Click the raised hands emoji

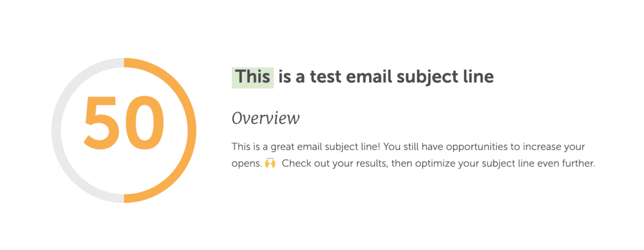click(270, 163)
